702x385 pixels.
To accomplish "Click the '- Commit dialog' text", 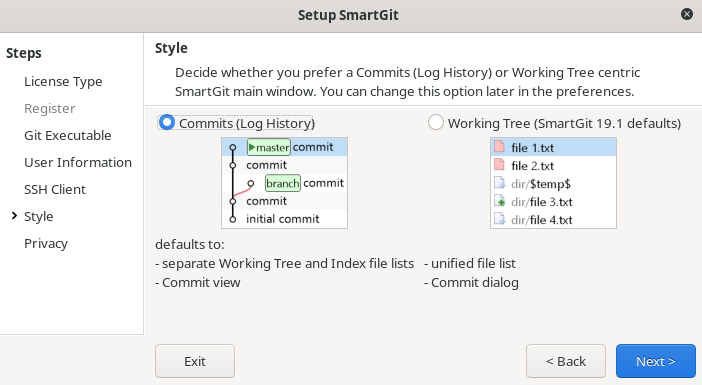I will tap(471, 282).
